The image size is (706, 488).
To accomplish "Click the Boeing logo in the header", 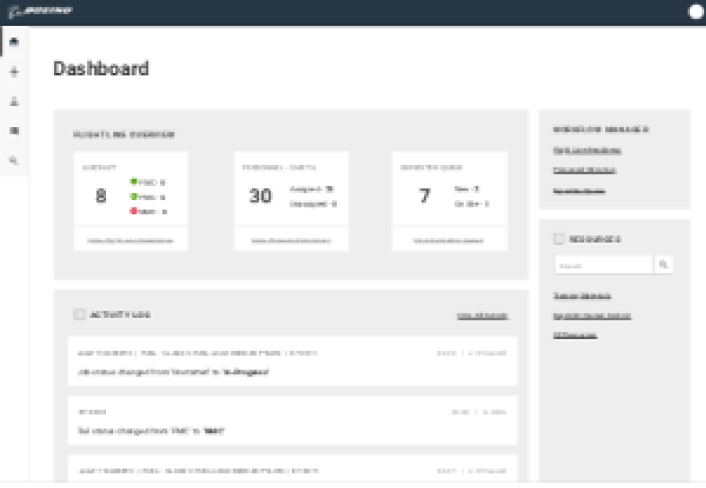I will point(40,11).
